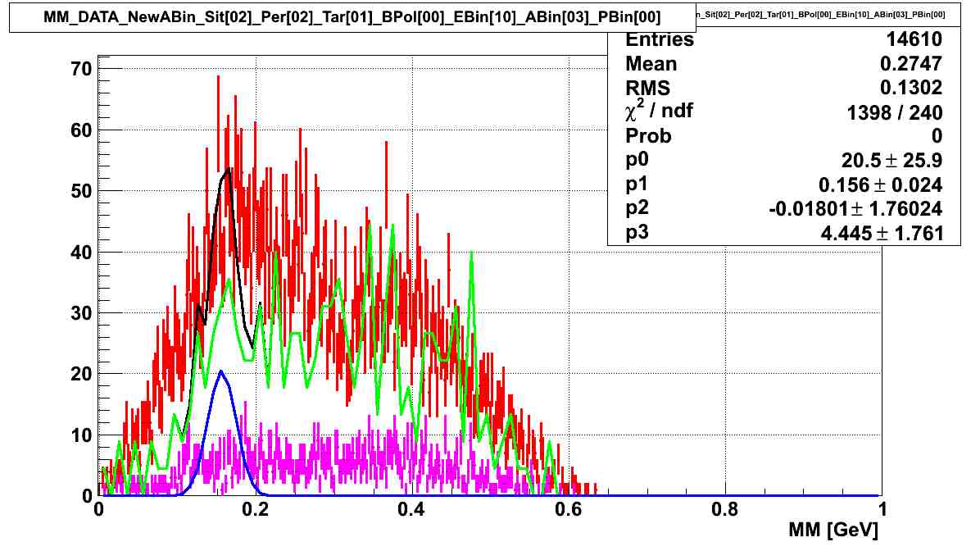
Task: Select the Mean value 0.2747
Action: coord(910,62)
